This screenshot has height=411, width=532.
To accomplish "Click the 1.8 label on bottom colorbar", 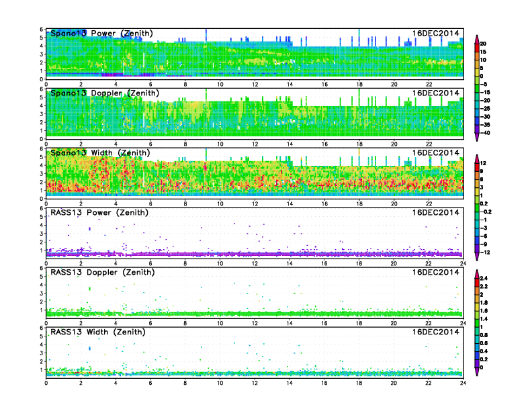I will 484,302.
